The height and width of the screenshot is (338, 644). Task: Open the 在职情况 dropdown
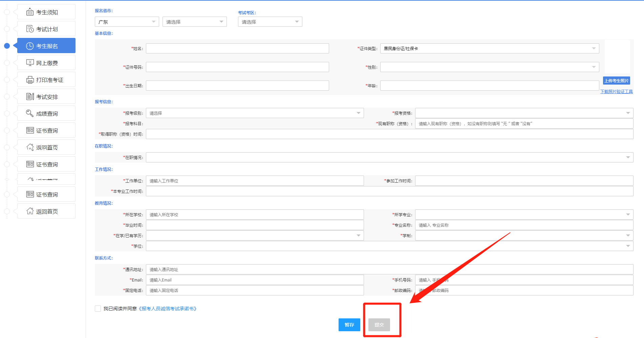pos(390,157)
